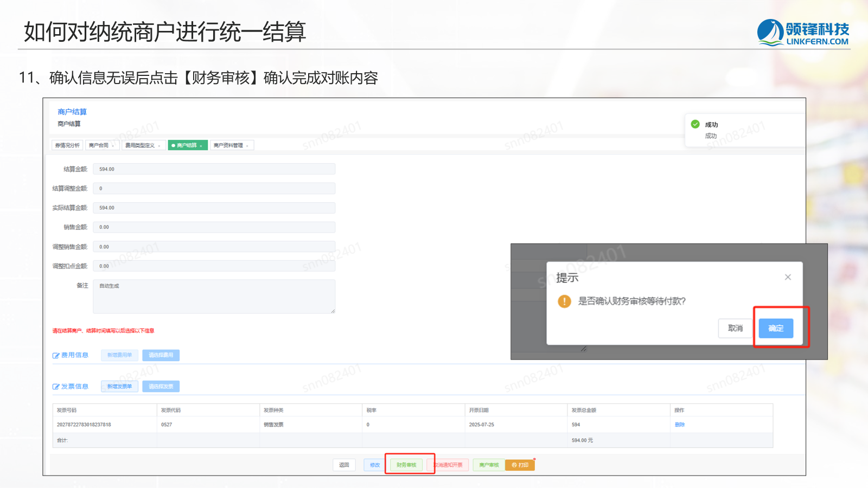Click the 修改 button
Image resolution: width=868 pixels, height=488 pixels.
point(375,465)
